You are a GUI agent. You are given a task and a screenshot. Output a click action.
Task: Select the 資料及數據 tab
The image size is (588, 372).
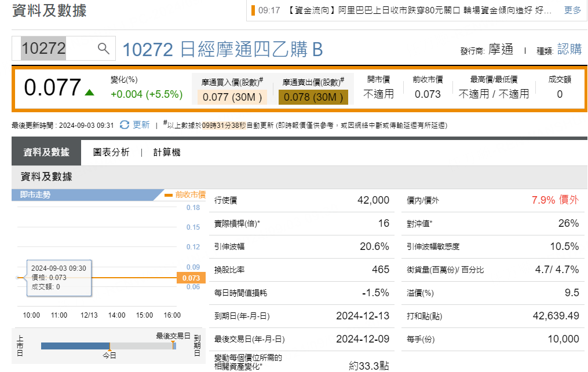point(46,152)
